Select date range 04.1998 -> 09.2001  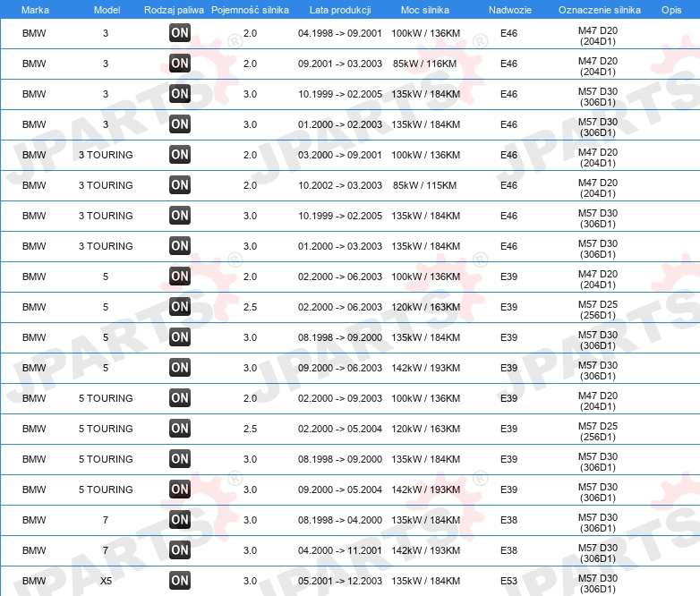(x=340, y=33)
